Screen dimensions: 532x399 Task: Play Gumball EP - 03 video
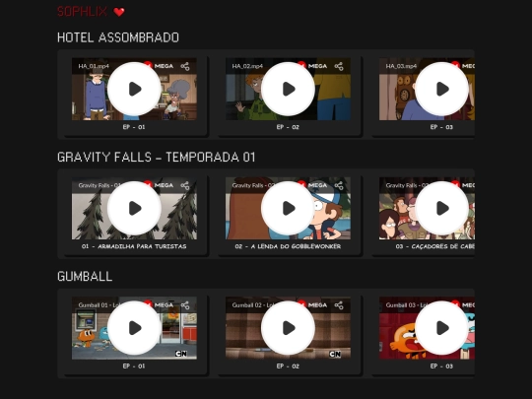[x=441, y=328]
